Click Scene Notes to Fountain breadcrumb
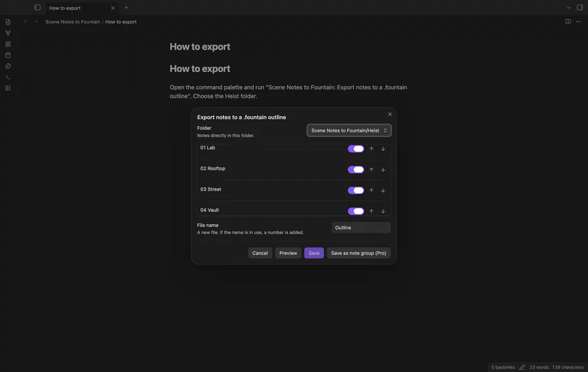This screenshot has width=588, height=372. coord(73,22)
